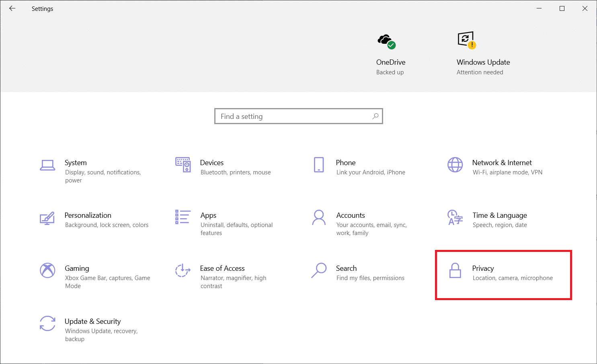Image resolution: width=597 pixels, height=364 pixels.
Task: Click the Windows Update attention icon
Action: tap(466, 40)
